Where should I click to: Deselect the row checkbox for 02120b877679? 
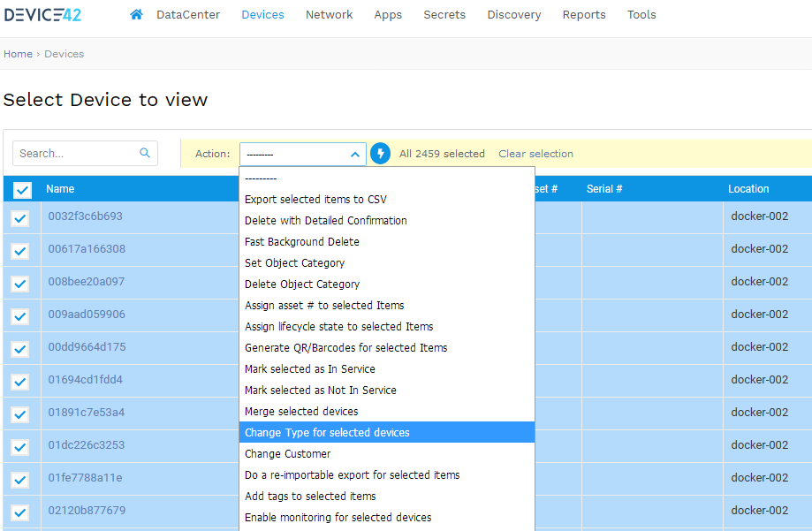[x=21, y=512]
